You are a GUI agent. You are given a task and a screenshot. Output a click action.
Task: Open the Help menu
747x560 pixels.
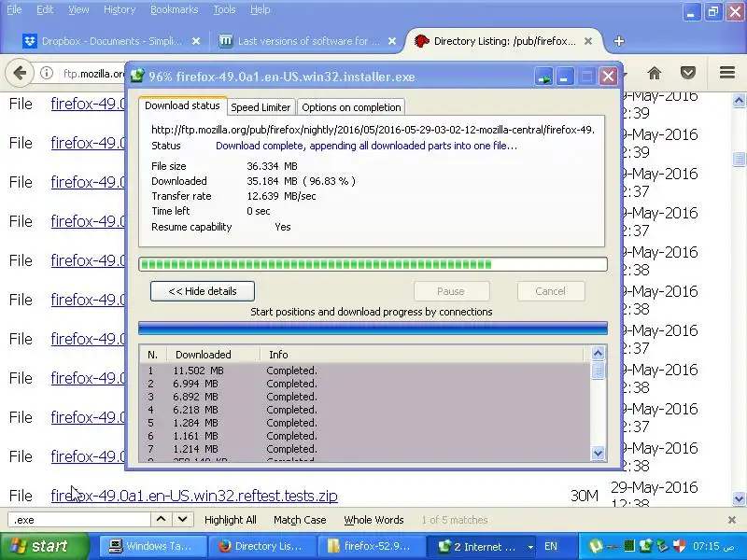click(x=261, y=9)
